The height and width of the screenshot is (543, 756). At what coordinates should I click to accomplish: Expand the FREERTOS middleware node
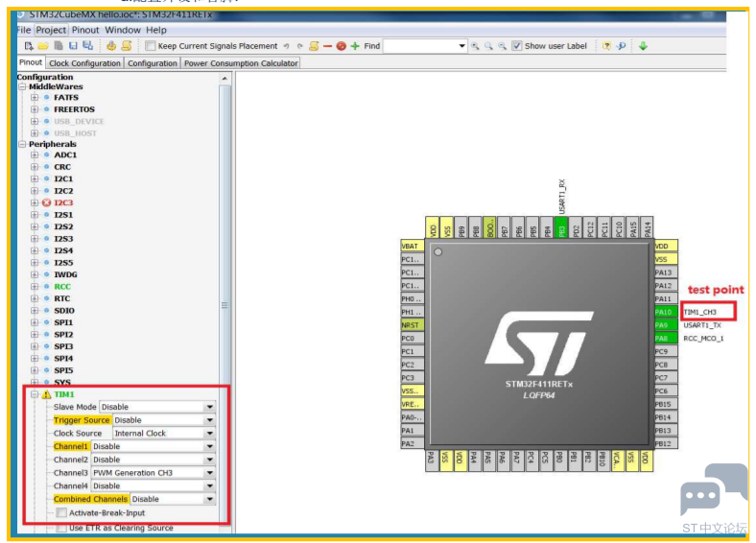coord(35,109)
